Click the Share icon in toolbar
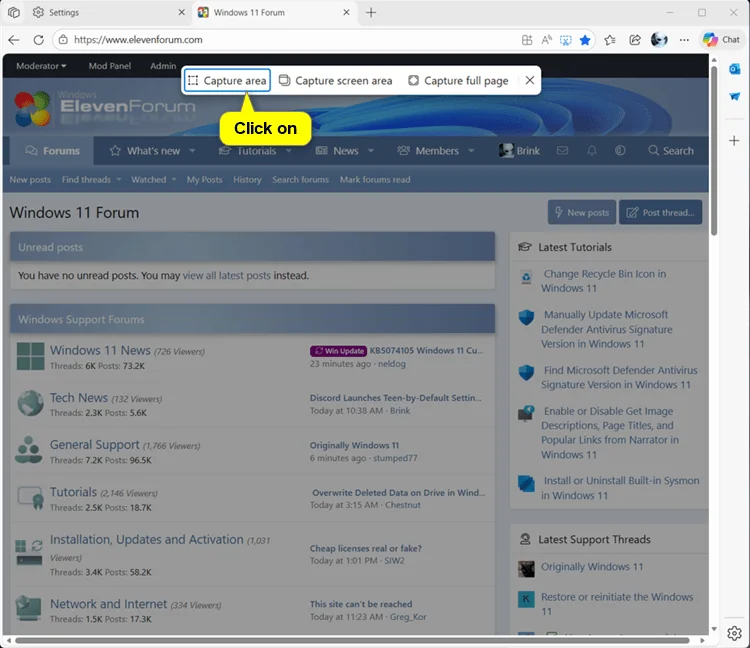The width and height of the screenshot is (750, 648). click(635, 40)
